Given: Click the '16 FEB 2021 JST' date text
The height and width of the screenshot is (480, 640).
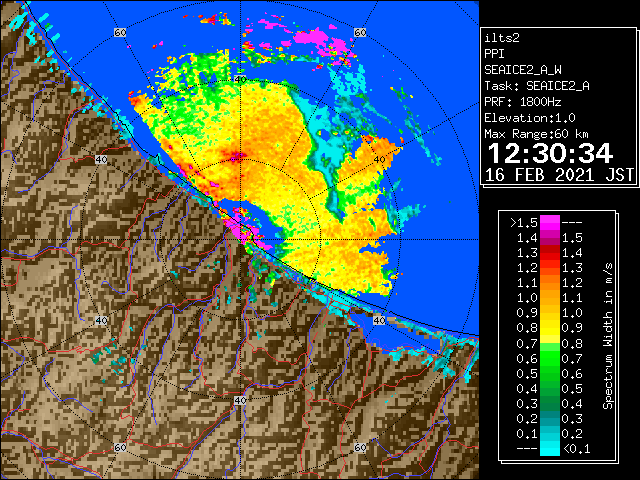Looking at the screenshot, I should [x=559, y=175].
